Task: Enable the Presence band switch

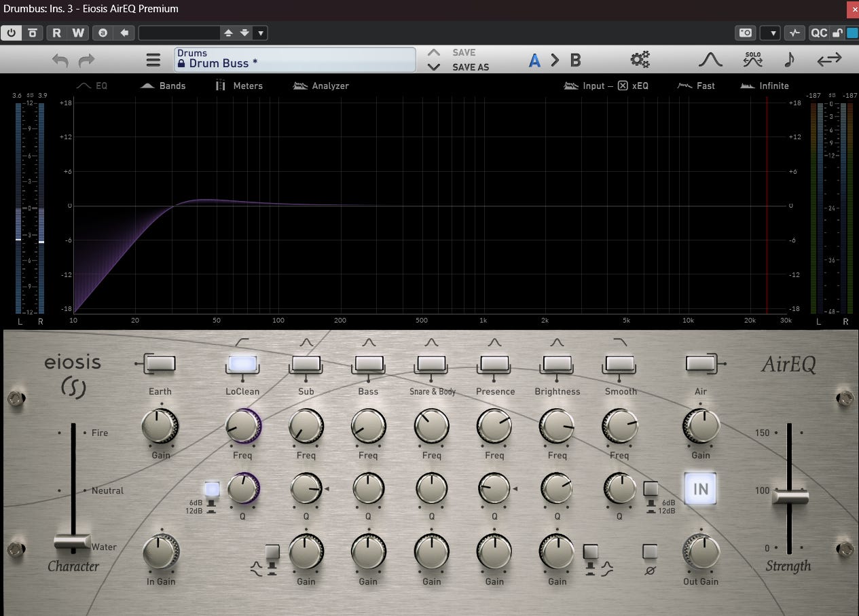Action: [x=494, y=363]
